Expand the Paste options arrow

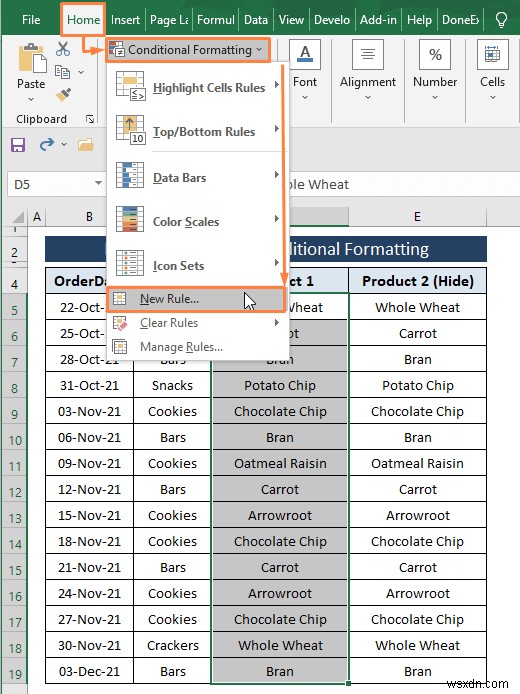tap(31, 100)
